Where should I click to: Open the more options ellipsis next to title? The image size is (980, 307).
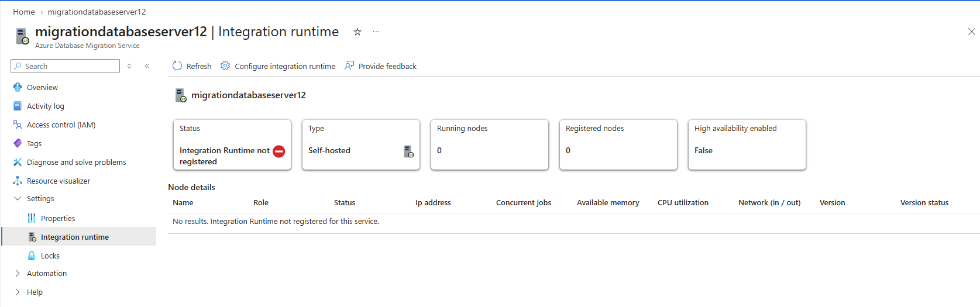pyautogui.click(x=376, y=32)
